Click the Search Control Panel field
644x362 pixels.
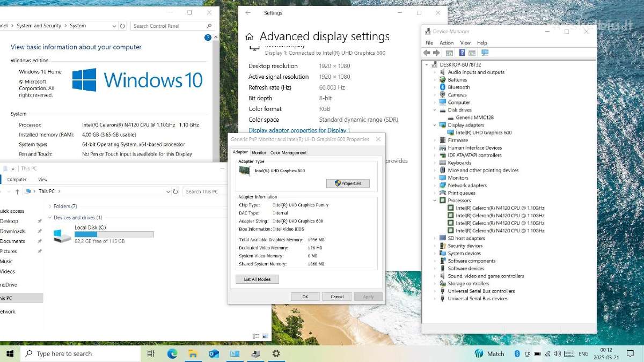pyautogui.click(x=172, y=26)
